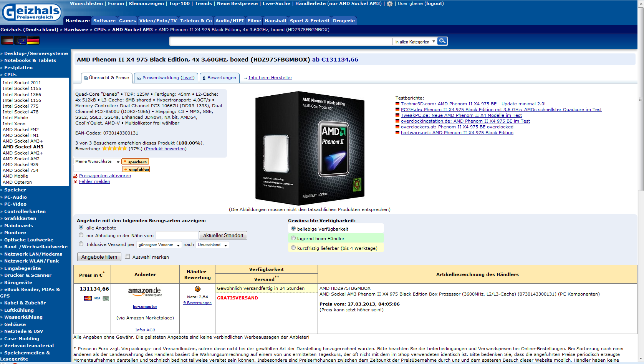This screenshot has width=644, height=364.
Task: Click the Visa payment icon
Action: 97,298
